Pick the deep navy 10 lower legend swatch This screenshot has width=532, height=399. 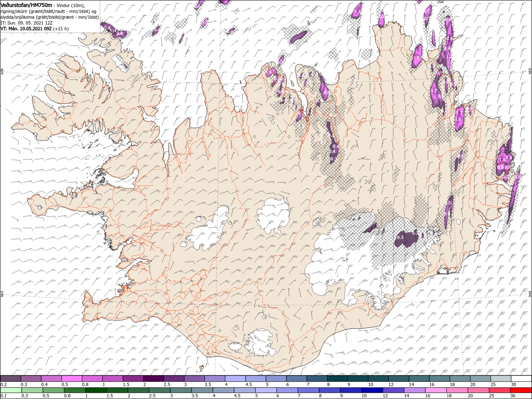(x=372, y=390)
